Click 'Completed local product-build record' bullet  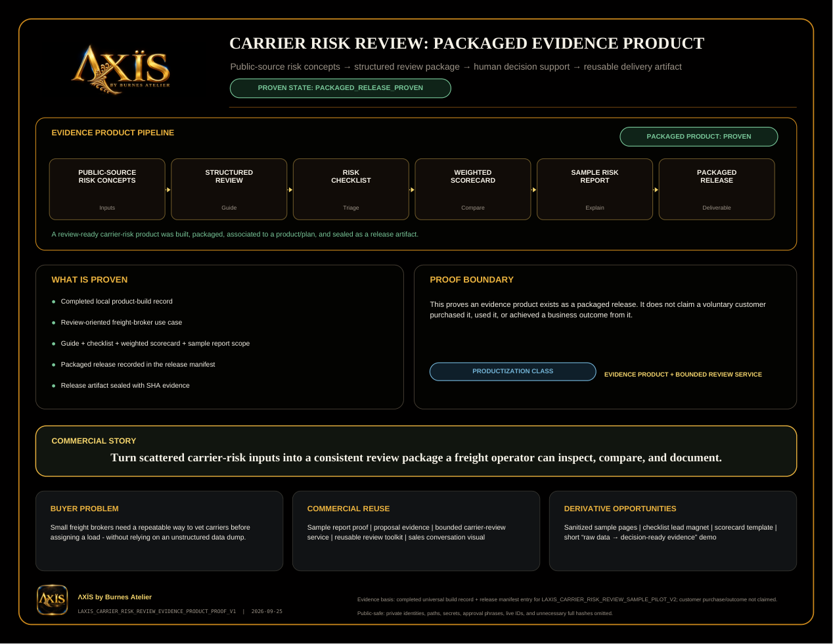tap(116, 302)
